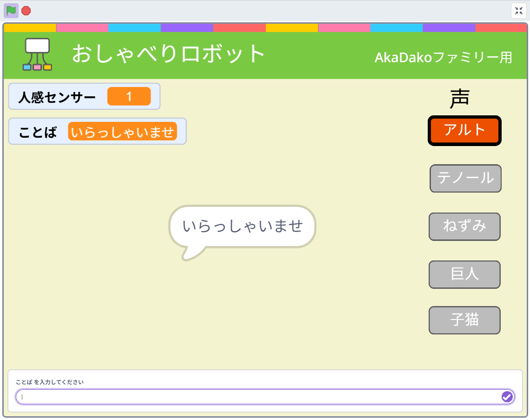The width and height of the screenshot is (530, 420).
Task: Exit full screen with the shrink icon
Action: point(519,11)
